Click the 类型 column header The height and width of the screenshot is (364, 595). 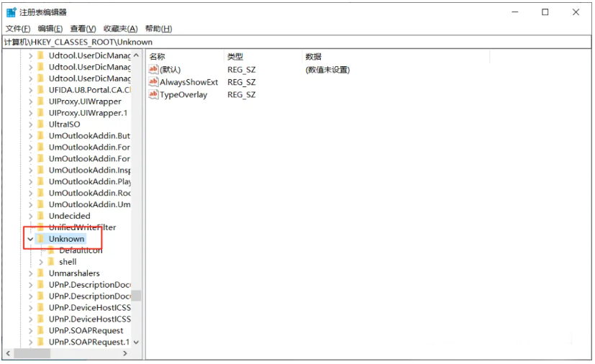(x=235, y=56)
